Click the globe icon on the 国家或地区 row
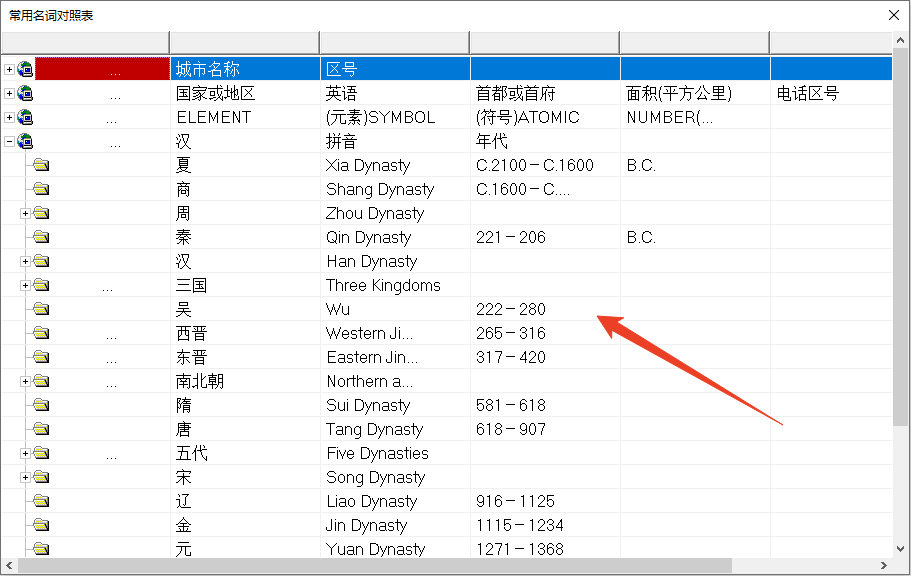 (24, 92)
